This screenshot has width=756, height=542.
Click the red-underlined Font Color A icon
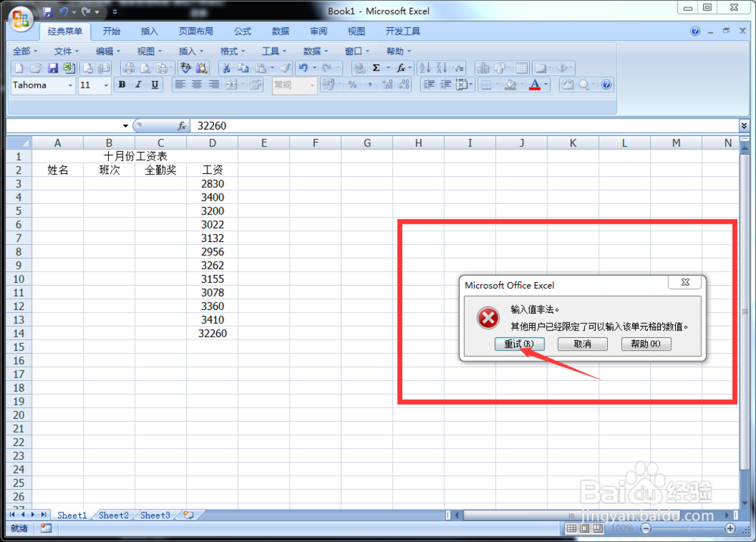click(x=534, y=85)
